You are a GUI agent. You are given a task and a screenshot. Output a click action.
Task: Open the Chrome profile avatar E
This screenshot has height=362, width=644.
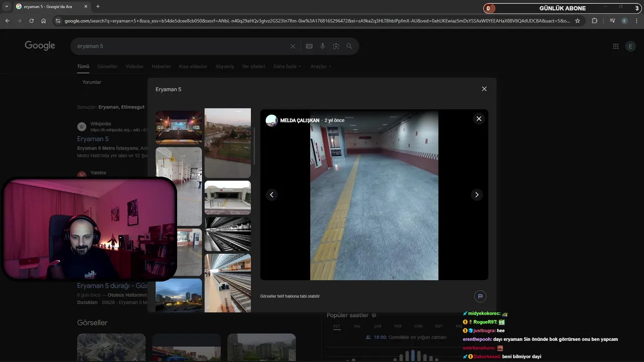point(624,21)
